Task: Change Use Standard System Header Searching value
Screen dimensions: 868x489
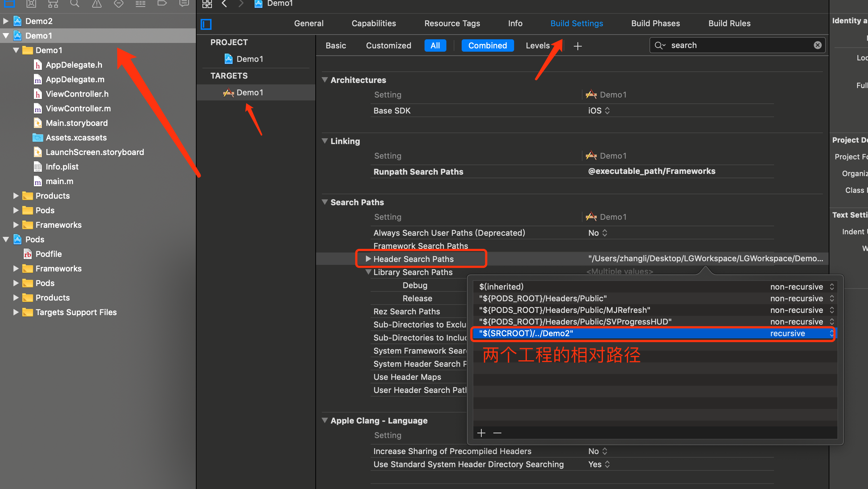Action: pyautogui.click(x=599, y=464)
